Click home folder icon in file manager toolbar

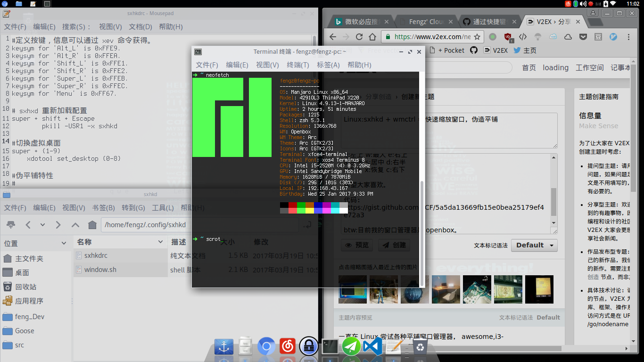pyautogui.click(x=92, y=225)
